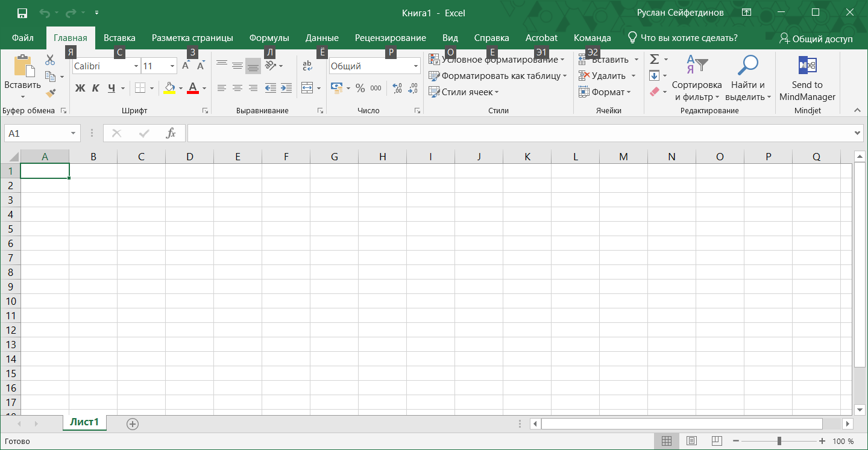Image resolution: width=868 pixels, height=450 pixels.
Task: Open the Fill down-arrow tool
Action: pyautogui.click(x=654, y=76)
